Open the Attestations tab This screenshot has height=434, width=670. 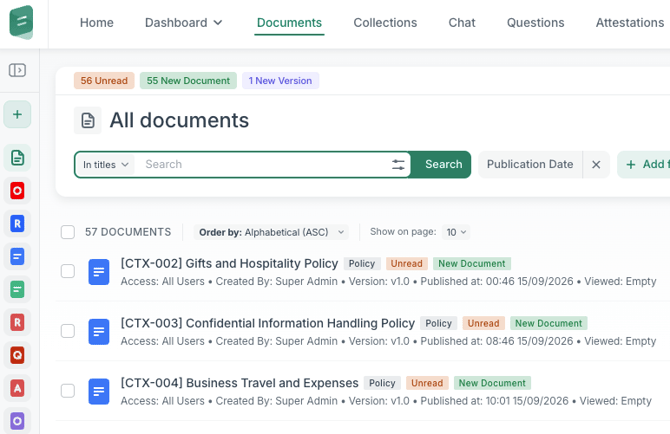[x=630, y=23]
